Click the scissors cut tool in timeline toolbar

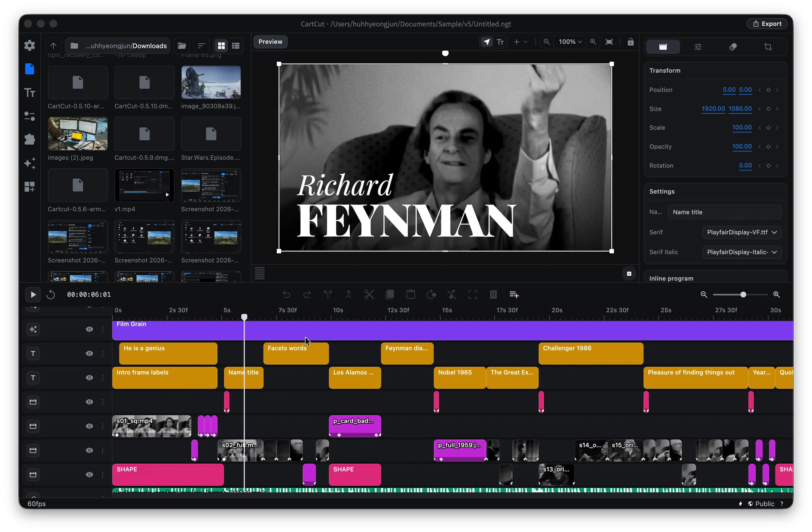pos(369,294)
